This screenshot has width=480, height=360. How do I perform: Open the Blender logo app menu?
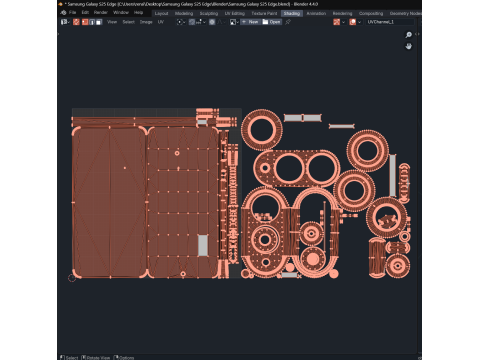63,13
